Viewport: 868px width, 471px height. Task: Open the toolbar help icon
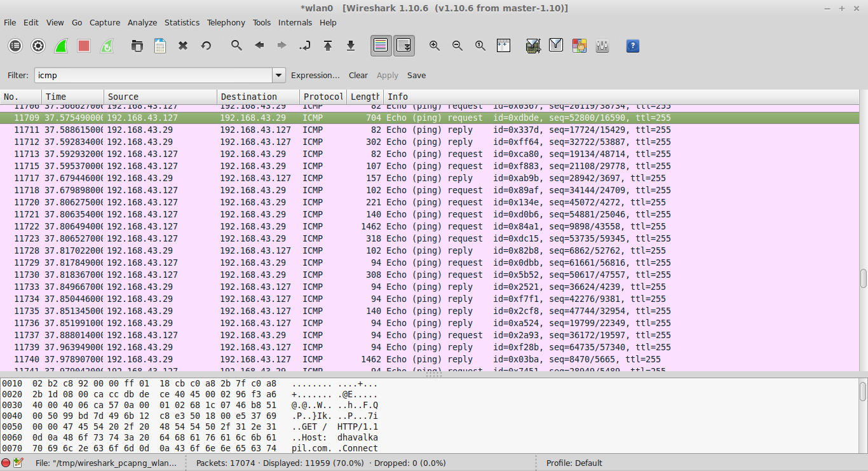(632, 46)
